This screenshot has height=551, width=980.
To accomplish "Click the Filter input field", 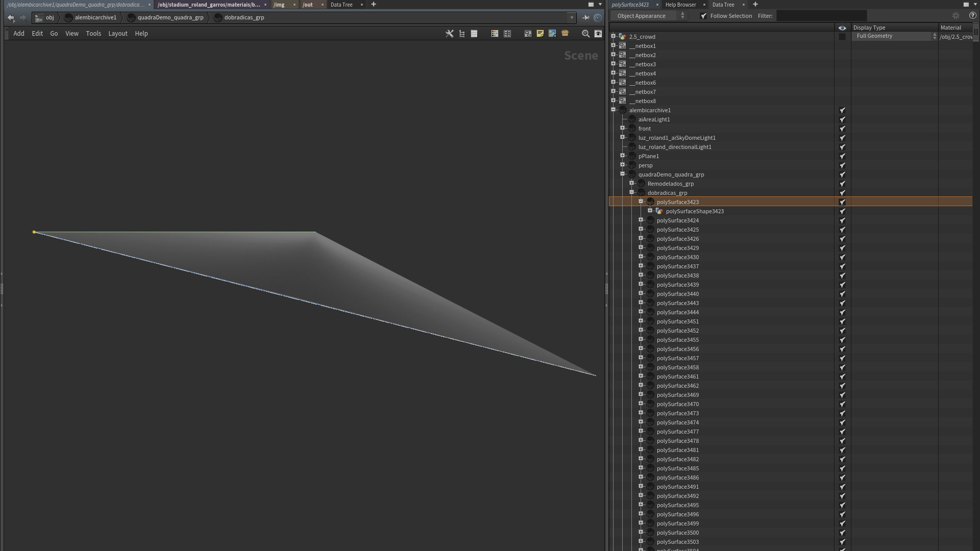I will coord(821,16).
